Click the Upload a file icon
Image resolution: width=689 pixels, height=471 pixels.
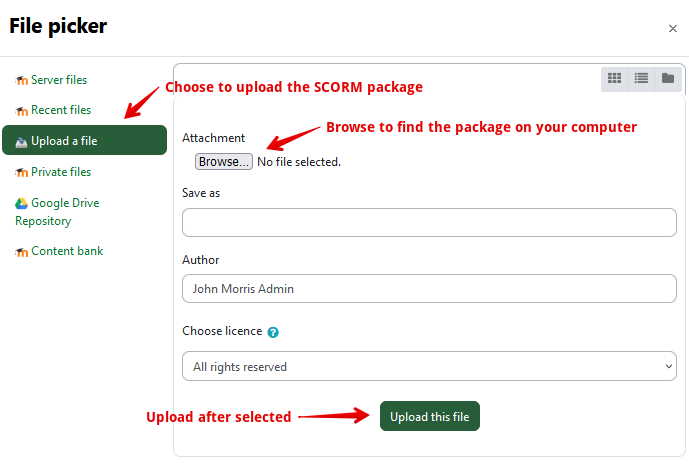[21, 141]
